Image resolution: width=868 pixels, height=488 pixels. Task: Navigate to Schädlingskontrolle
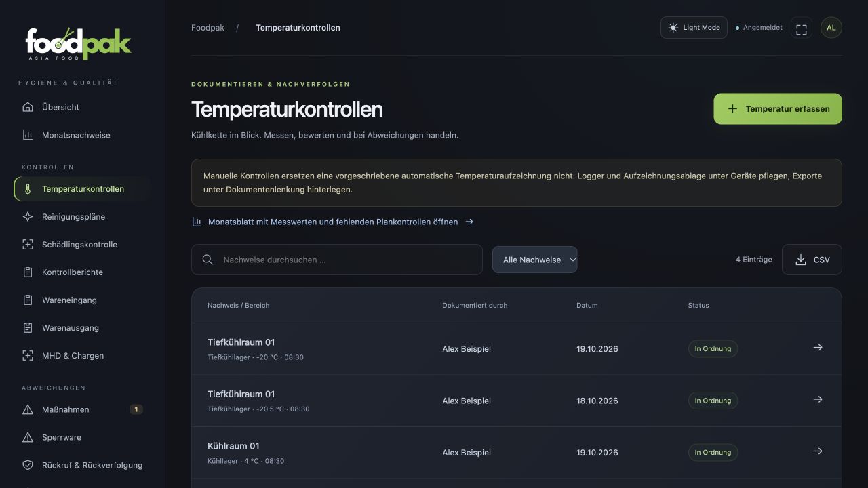click(x=82, y=245)
